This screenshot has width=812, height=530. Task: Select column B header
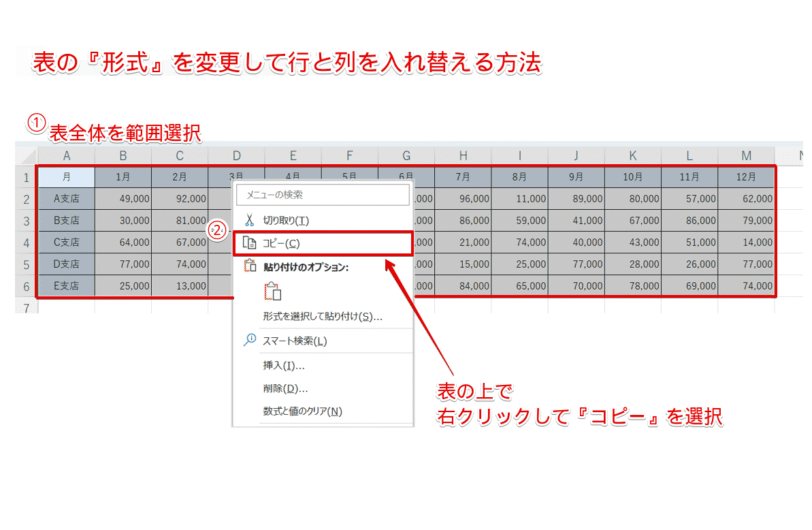(x=123, y=155)
